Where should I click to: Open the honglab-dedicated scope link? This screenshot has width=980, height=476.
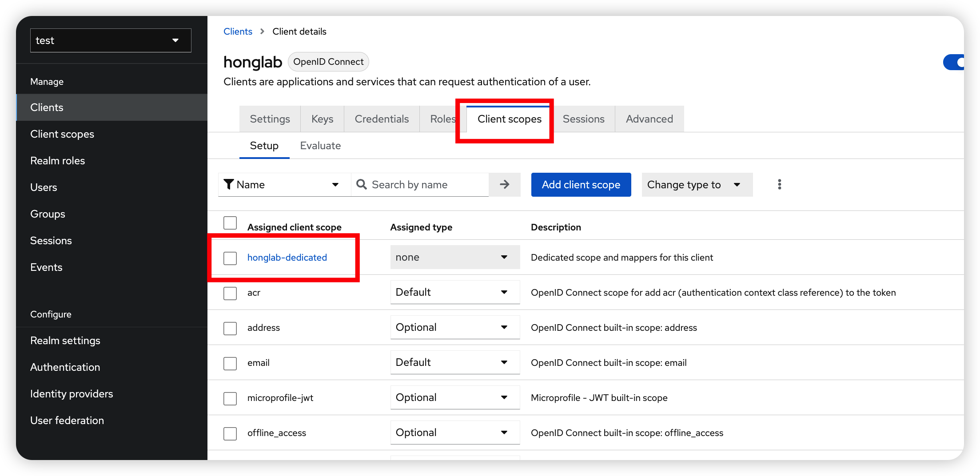coord(287,258)
